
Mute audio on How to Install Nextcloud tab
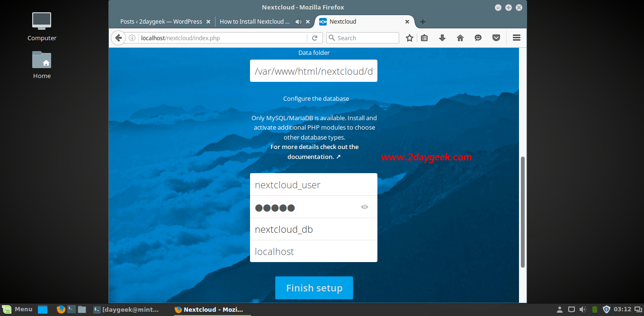298,22
